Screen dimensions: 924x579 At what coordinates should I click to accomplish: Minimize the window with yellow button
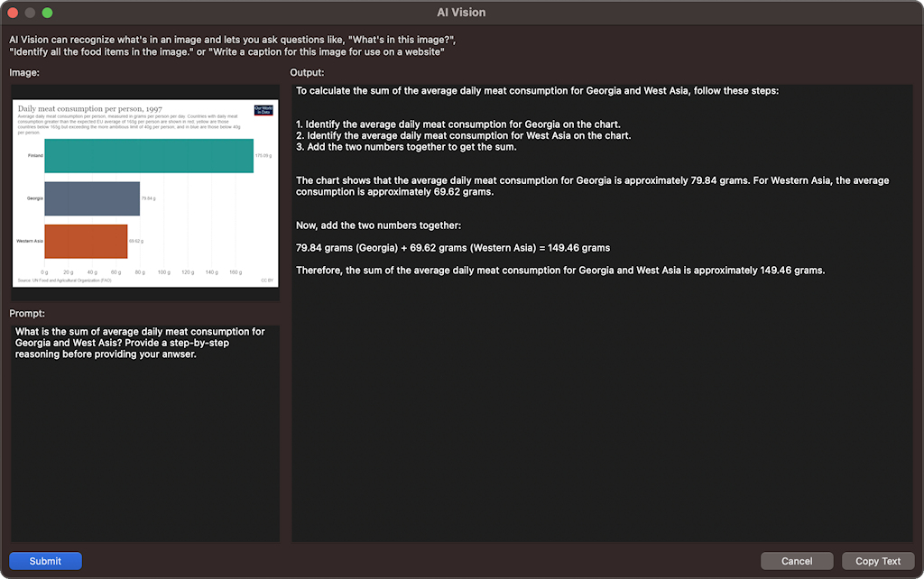pyautogui.click(x=31, y=13)
